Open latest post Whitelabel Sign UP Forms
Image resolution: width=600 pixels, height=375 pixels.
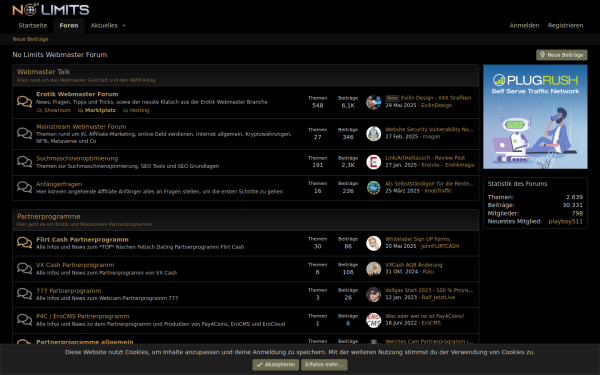pyautogui.click(x=417, y=239)
